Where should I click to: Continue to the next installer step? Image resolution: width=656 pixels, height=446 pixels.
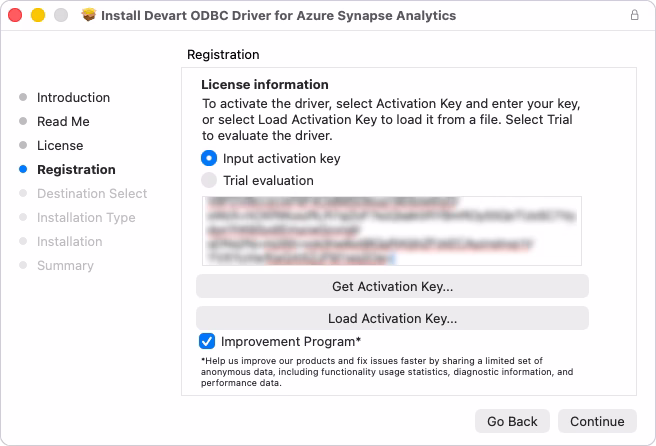click(597, 421)
